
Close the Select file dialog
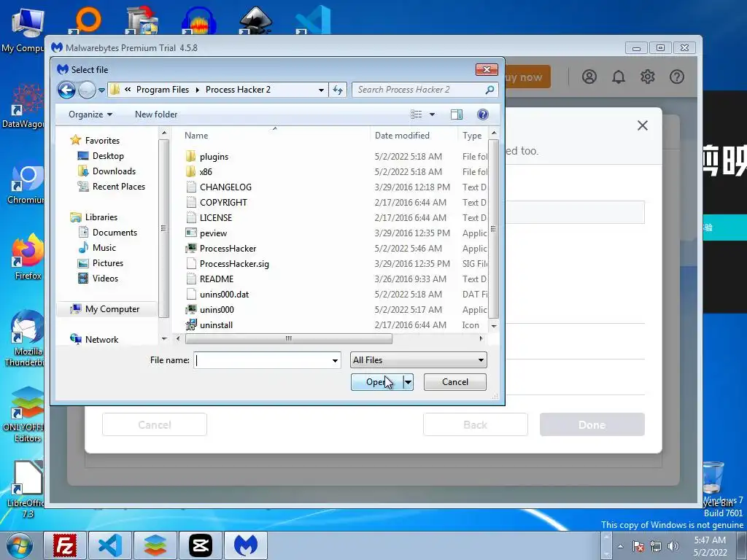click(487, 69)
